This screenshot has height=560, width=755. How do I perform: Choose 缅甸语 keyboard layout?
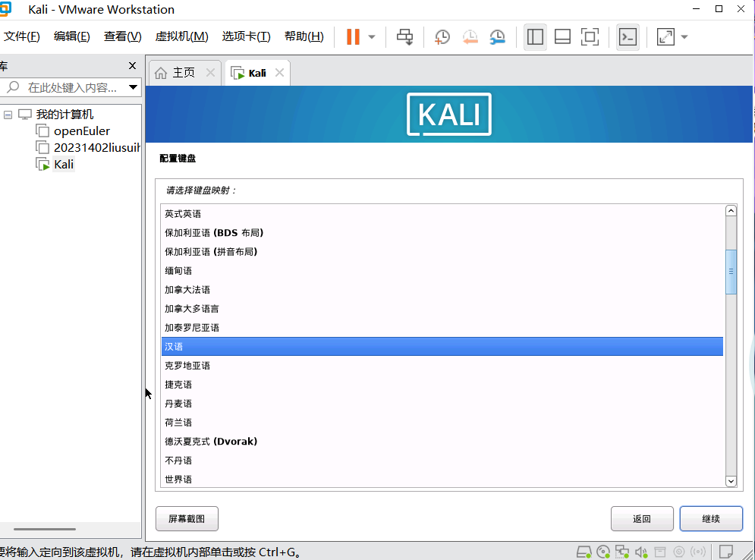(x=442, y=271)
